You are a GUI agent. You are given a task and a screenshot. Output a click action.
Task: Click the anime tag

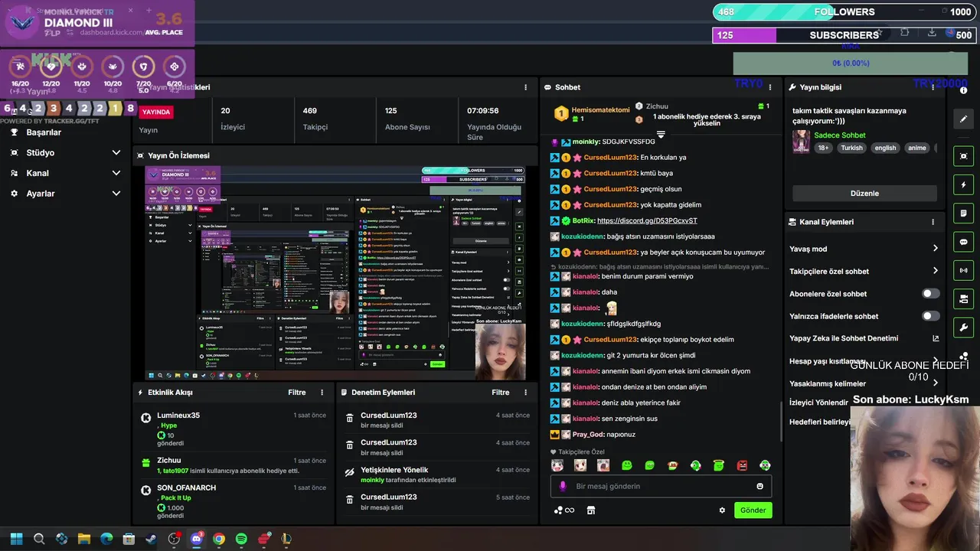click(917, 148)
